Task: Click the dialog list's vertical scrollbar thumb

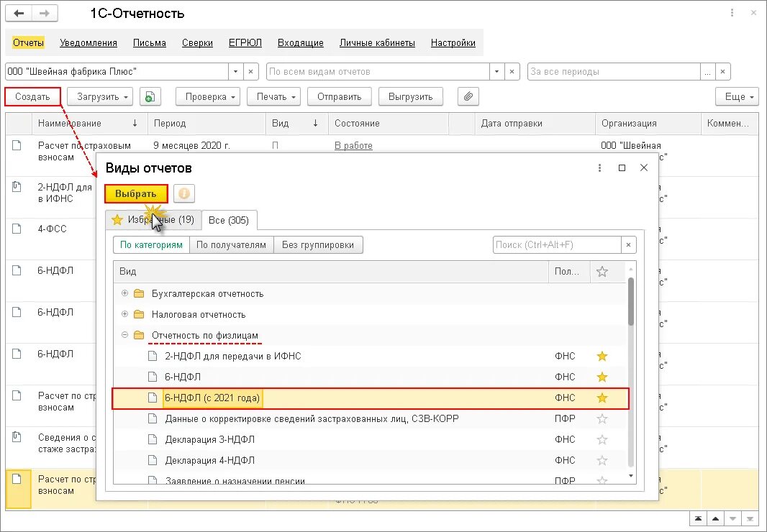Action: click(631, 302)
